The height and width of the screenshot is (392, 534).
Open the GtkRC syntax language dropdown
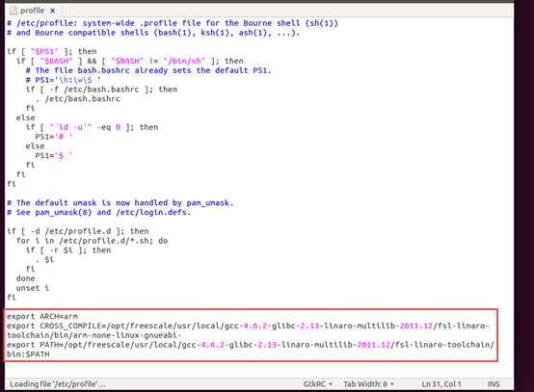point(317,384)
